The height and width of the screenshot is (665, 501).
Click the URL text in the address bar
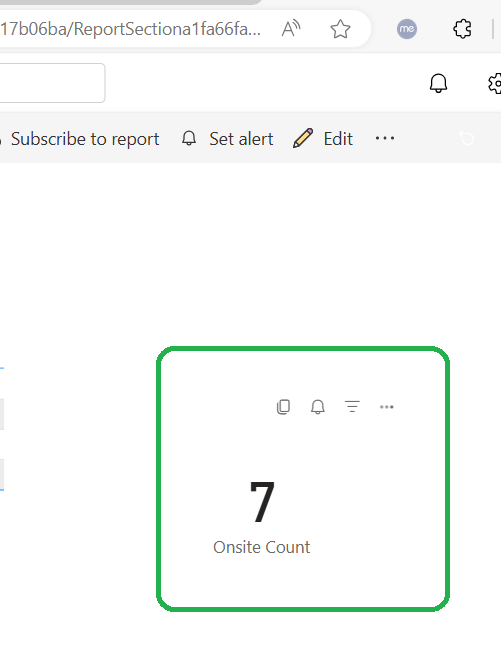(x=130, y=29)
